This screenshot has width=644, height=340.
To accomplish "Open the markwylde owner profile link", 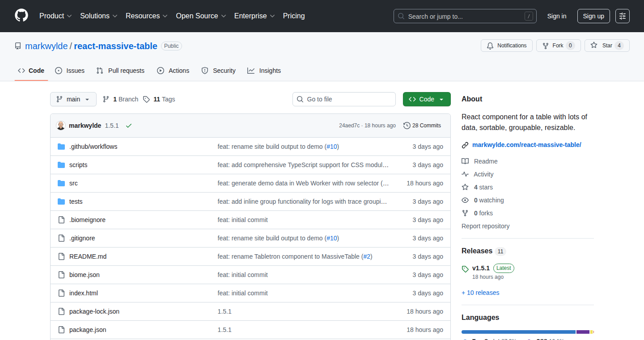I will click(47, 46).
